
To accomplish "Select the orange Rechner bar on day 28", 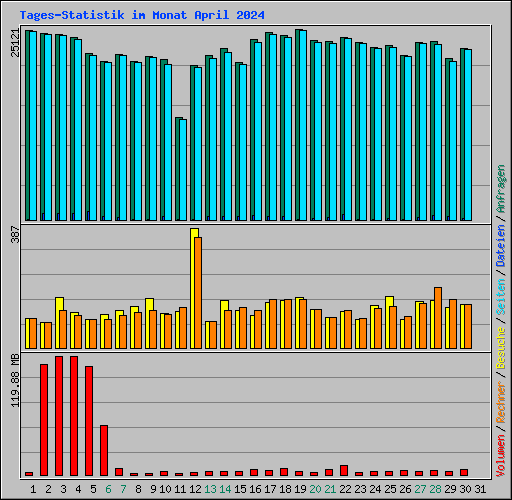I will click(438, 318).
